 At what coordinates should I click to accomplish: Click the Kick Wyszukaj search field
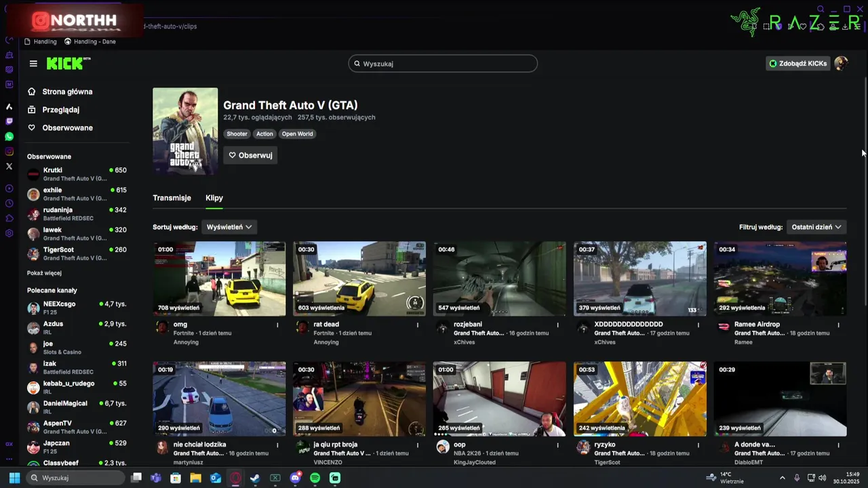[443, 64]
